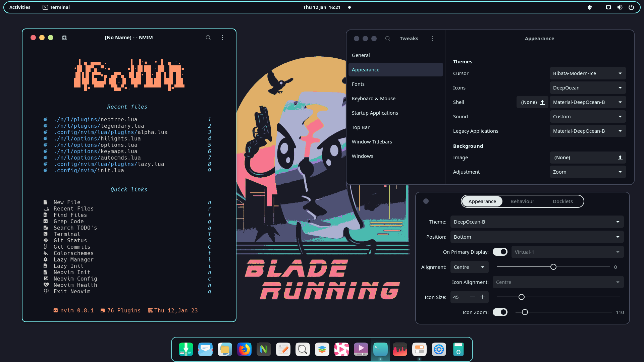
Task: Open the Legacy Applications theme dropdown
Action: pos(588,131)
